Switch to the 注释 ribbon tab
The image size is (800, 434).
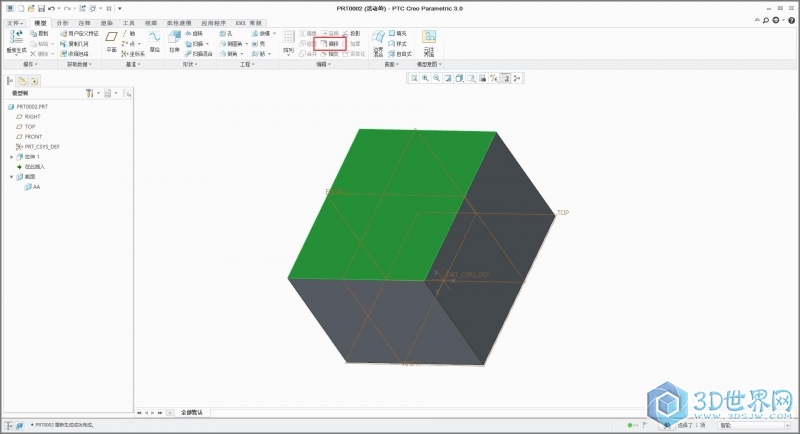point(84,23)
